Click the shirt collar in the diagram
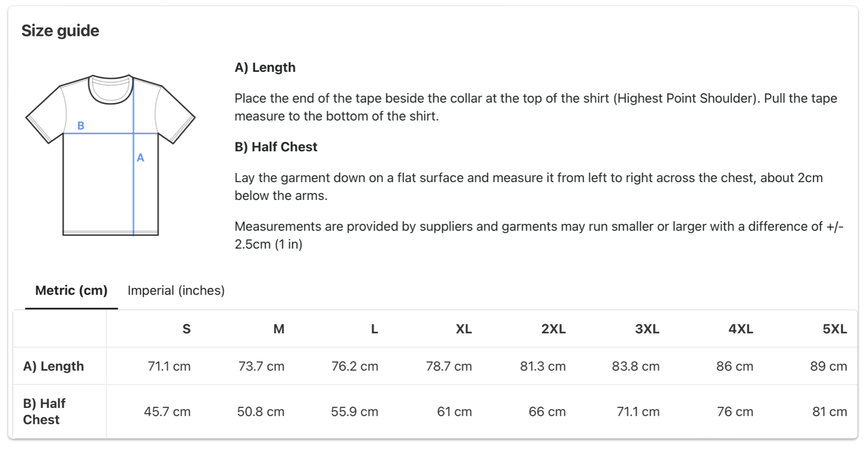868x450 pixels. pyautogui.click(x=111, y=89)
